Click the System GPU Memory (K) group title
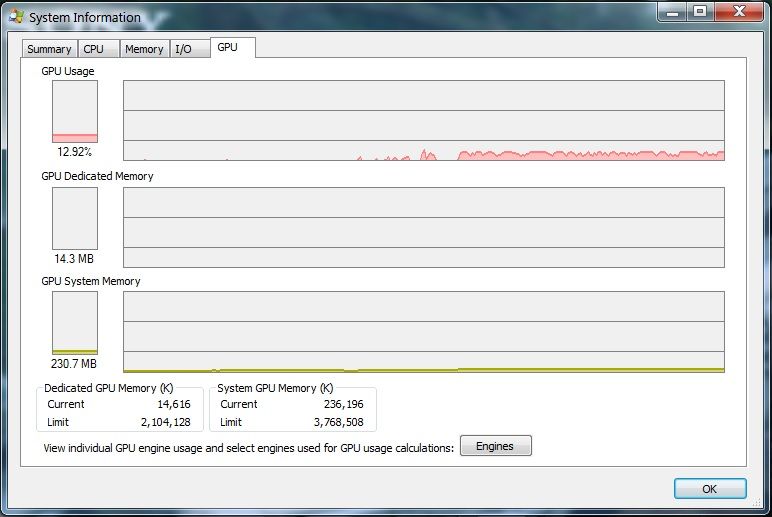 coord(275,388)
